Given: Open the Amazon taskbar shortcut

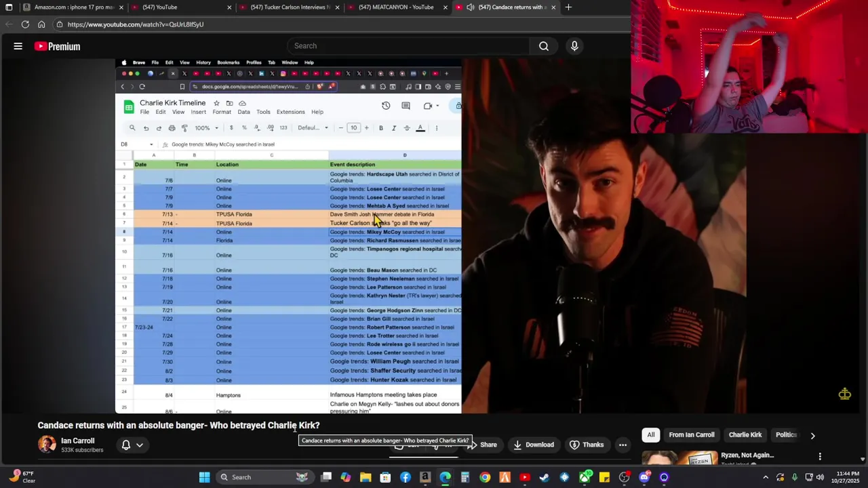Looking at the screenshot, I should pos(425,477).
